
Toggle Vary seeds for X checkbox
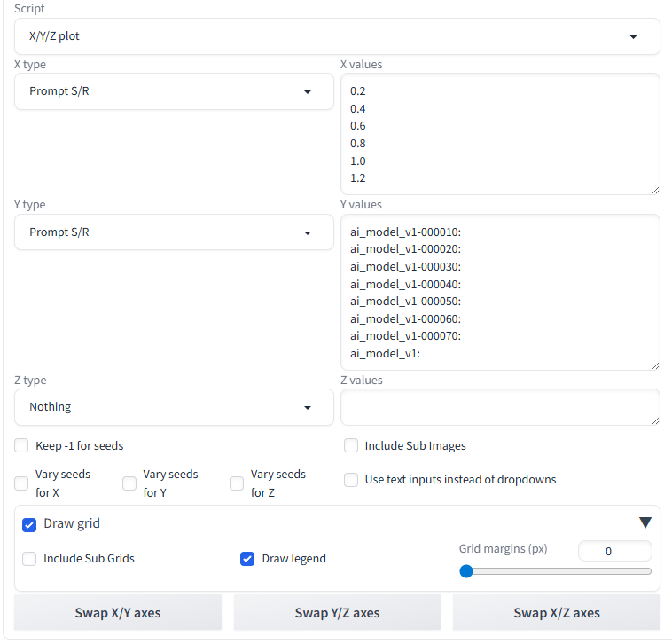pos(22,483)
